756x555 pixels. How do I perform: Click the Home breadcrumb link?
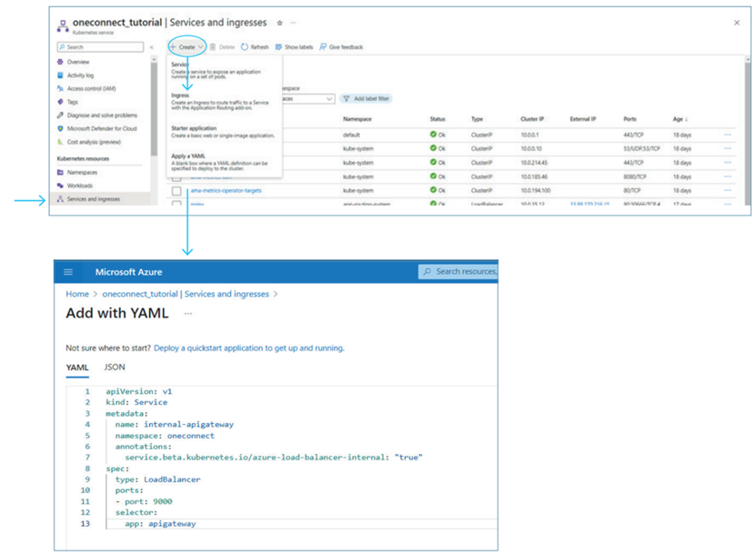pyautogui.click(x=77, y=294)
